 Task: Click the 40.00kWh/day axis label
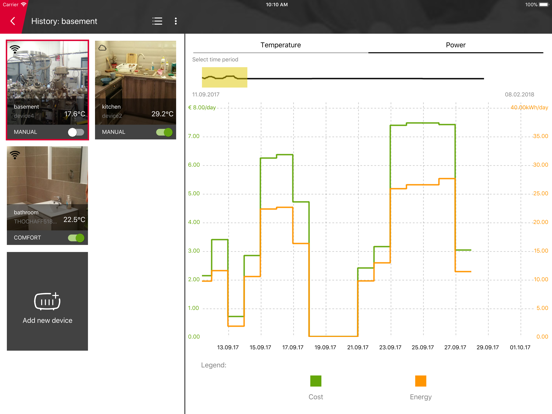[x=529, y=107]
